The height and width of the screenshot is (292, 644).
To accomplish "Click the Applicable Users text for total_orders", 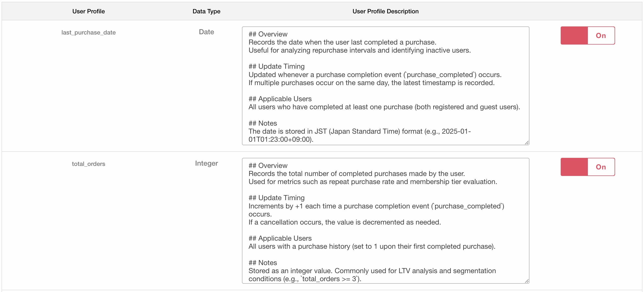I will point(280,238).
